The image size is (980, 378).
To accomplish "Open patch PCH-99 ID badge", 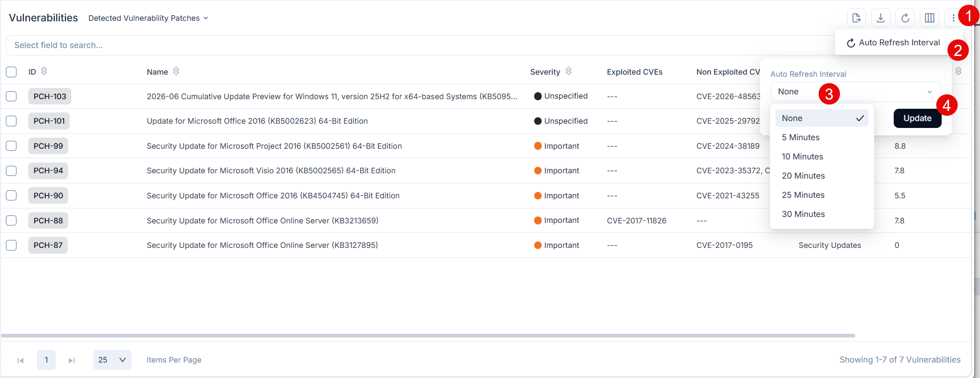I will (x=48, y=146).
